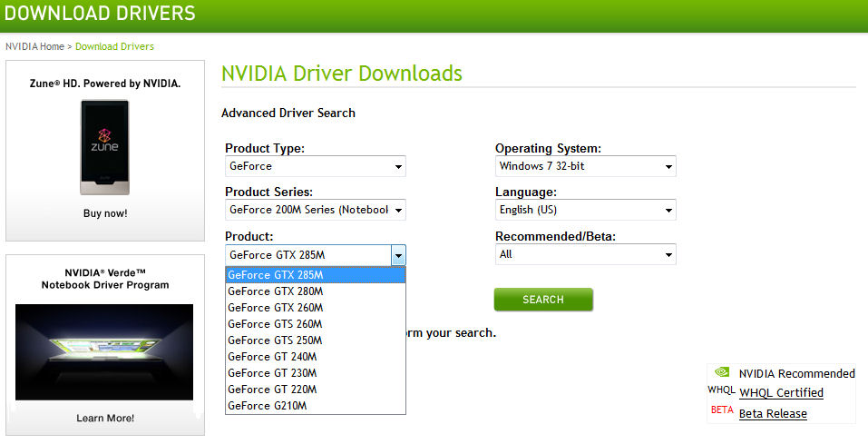868x444 pixels.
Task: Click the WHQL badge icon
Action: 721,390
